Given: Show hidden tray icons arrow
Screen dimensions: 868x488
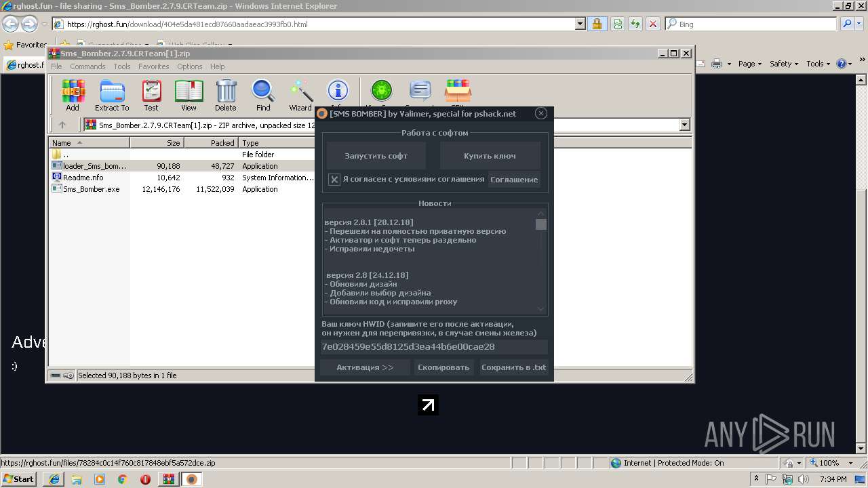Looking at the screenshot, I should 756,479.
